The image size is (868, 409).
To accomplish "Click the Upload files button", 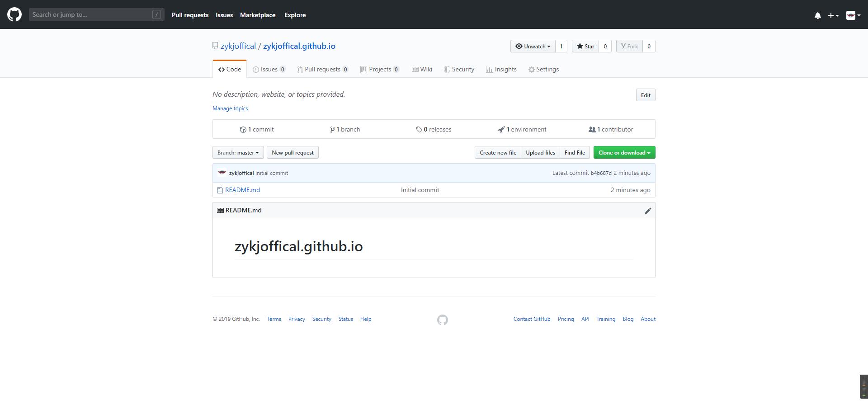I will [540, 153].
